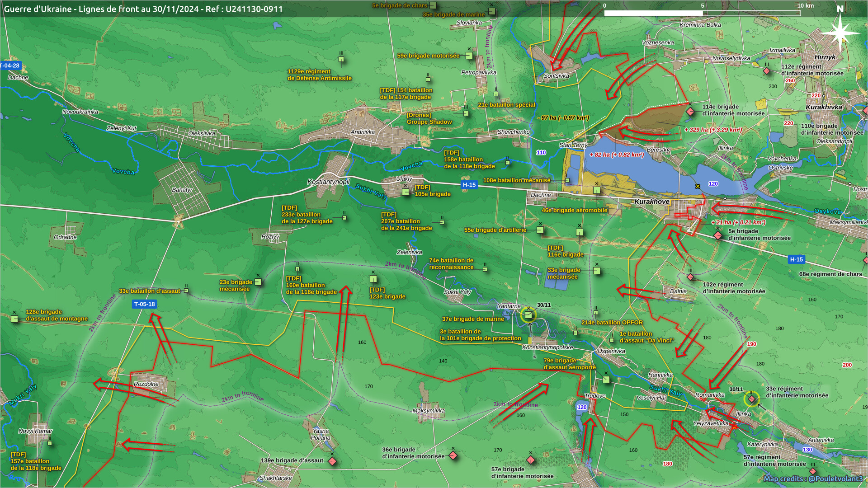This screenshot has height=488, width=868.
Task: Click the 33e régiment circled red diamond
Action: 751,399
